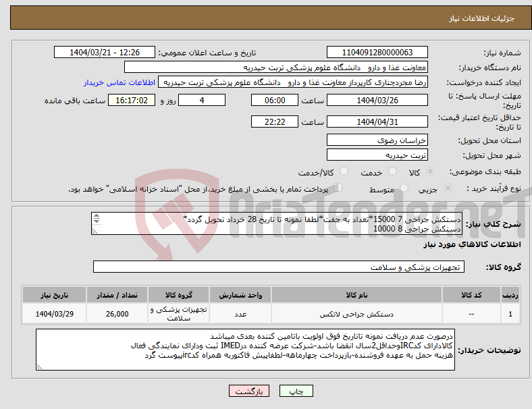This screenshot has width=532, height=409.
Task: Open the buyer contact information link
Action: click(119, 82)
